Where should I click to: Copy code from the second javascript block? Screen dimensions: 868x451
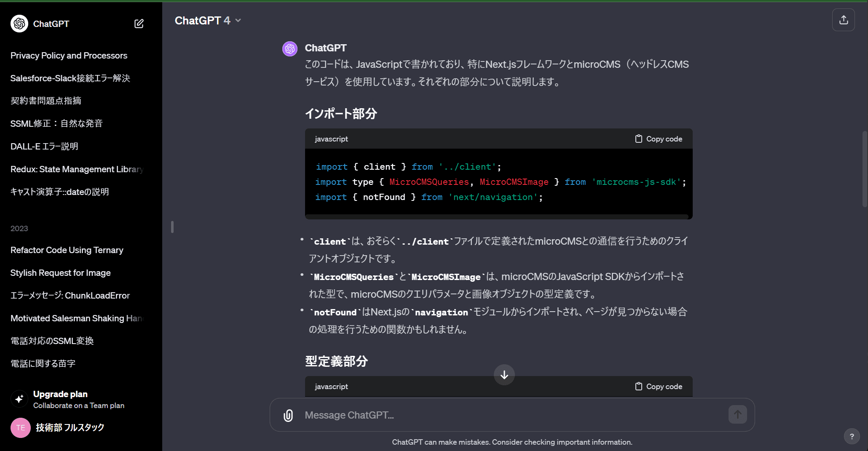coord(659,387)
